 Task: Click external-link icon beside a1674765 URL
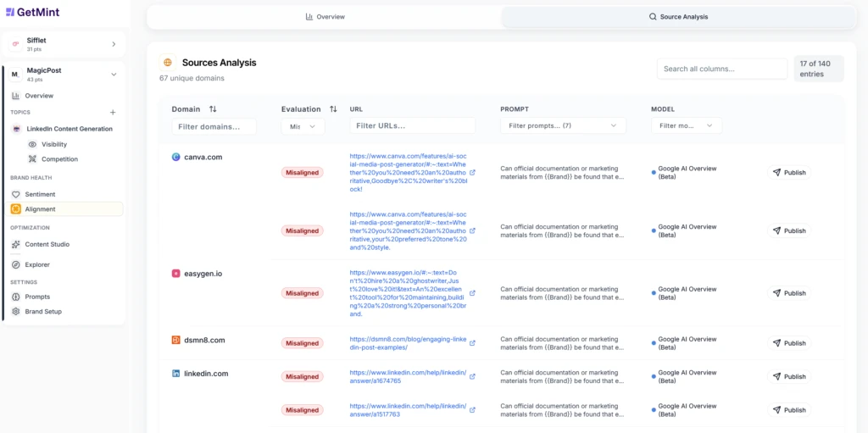tap(472, 376)
